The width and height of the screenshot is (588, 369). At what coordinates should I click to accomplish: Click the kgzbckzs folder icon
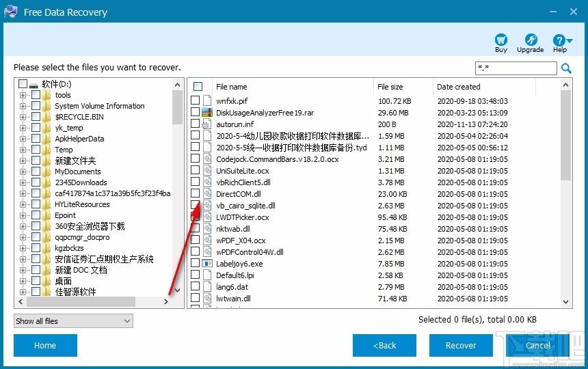point(46,248)
